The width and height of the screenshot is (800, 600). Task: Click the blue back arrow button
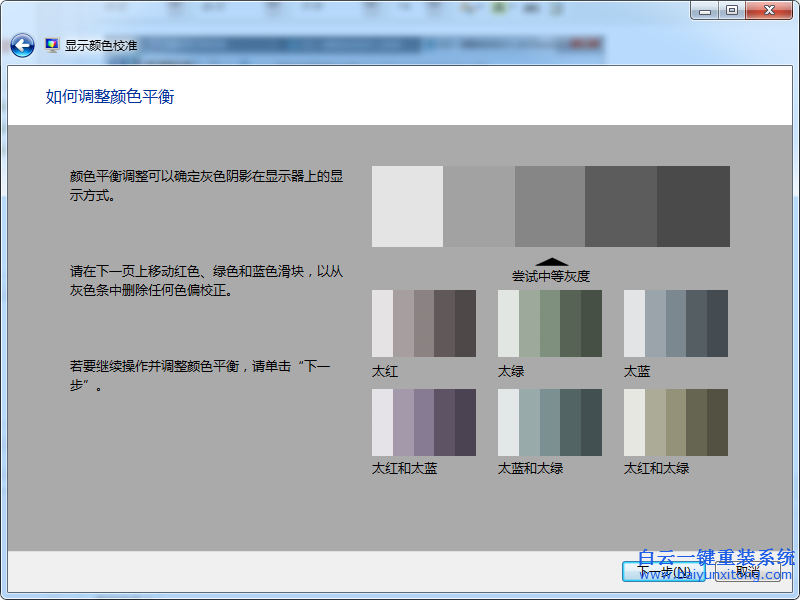pos(20,42)
